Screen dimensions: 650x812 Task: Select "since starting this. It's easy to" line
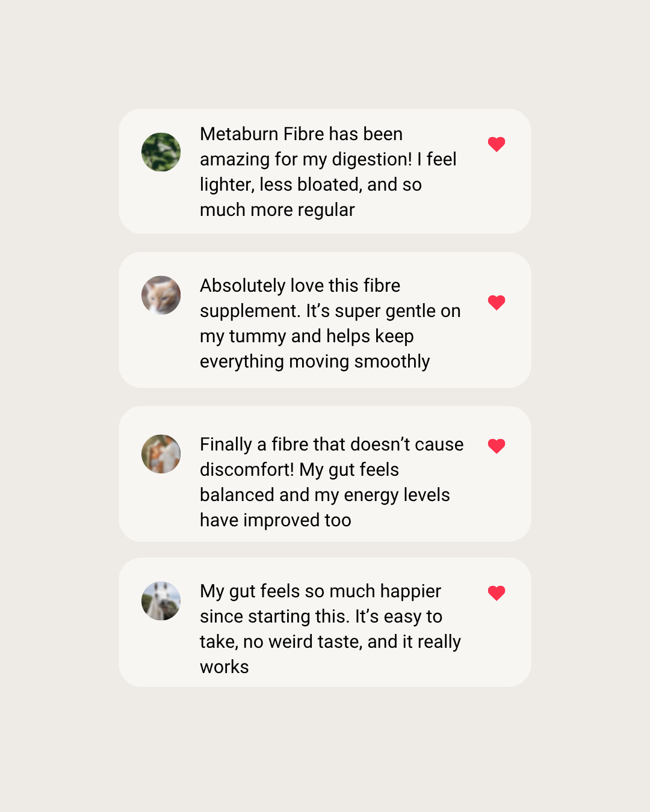coord(321,617)
